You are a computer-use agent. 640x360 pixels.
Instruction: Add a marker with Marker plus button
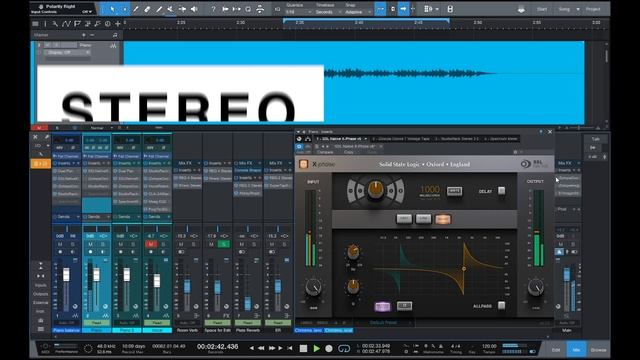click(84, 35)
